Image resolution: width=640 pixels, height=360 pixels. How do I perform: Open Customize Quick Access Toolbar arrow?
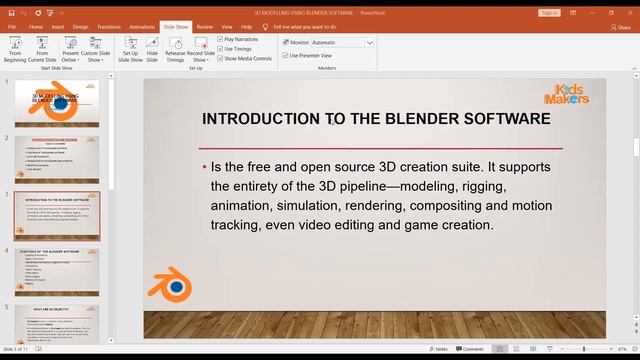(x=62, y=13)
